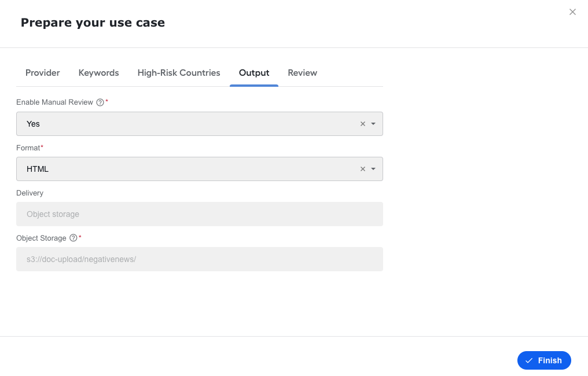Close the Prepare your use case dialog
The width and height of the screenshot is (588, 376).
tap(572, 12)
